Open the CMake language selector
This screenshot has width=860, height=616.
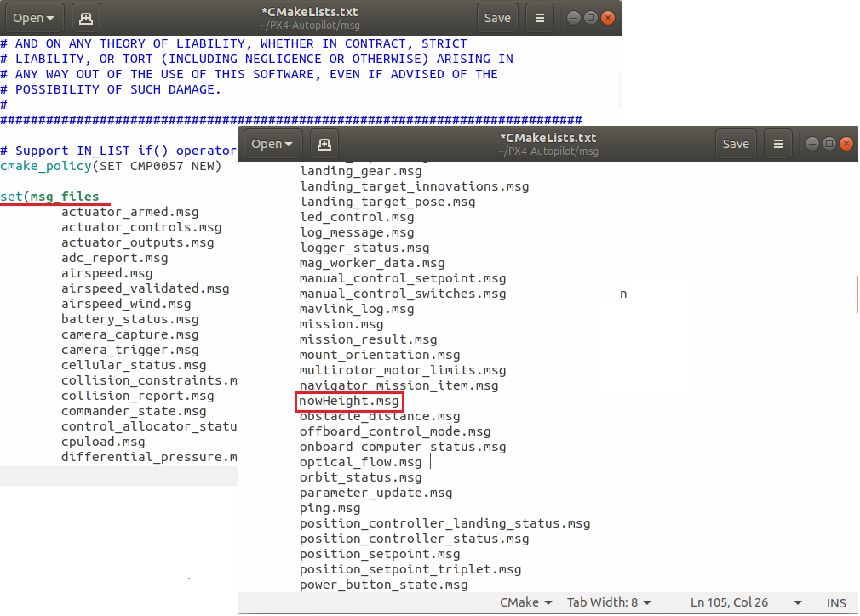pos(525,602)
